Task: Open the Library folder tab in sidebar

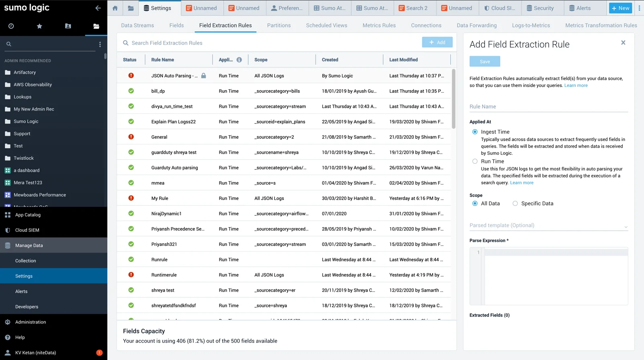Action: 96,26
